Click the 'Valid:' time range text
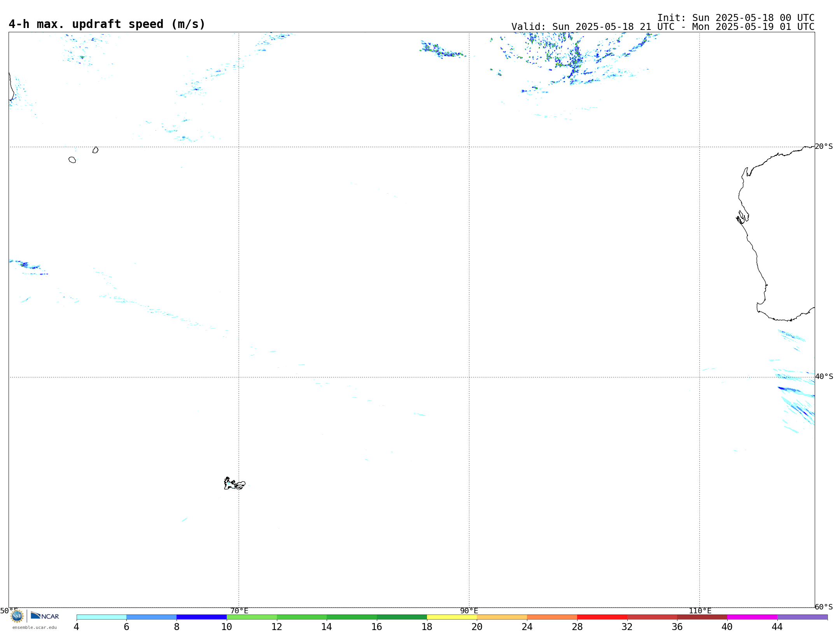The image size is (840, 632). point(663,27)
